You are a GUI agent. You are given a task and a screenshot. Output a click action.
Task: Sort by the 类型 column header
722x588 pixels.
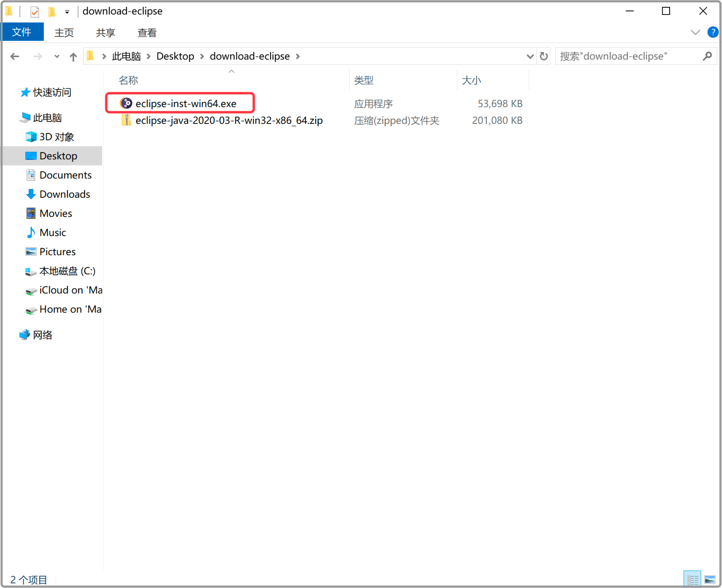pos(364,80)
